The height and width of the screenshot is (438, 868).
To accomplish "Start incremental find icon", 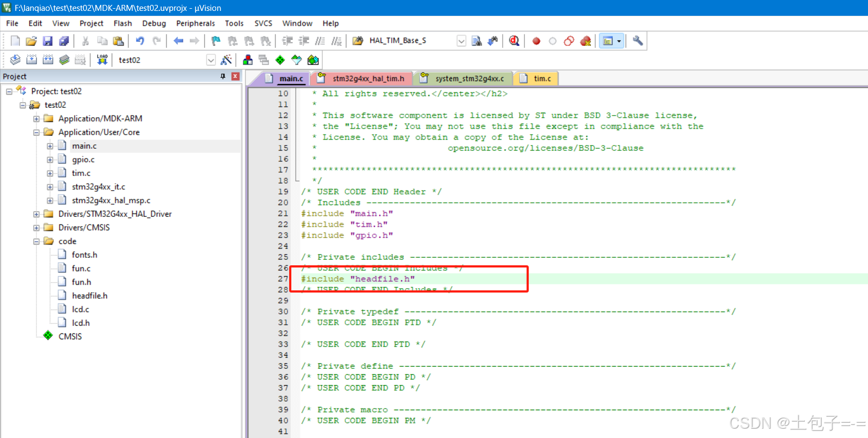I will tap(493, 41).
